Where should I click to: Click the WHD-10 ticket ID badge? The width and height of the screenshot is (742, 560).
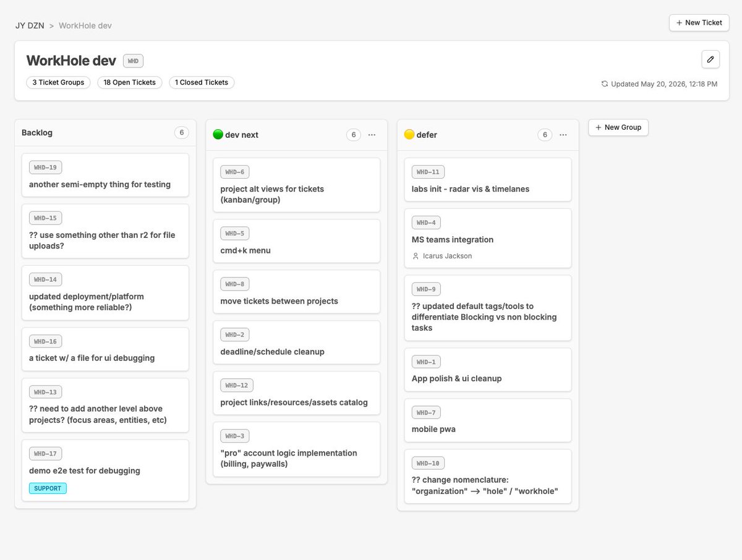(428, 464)
